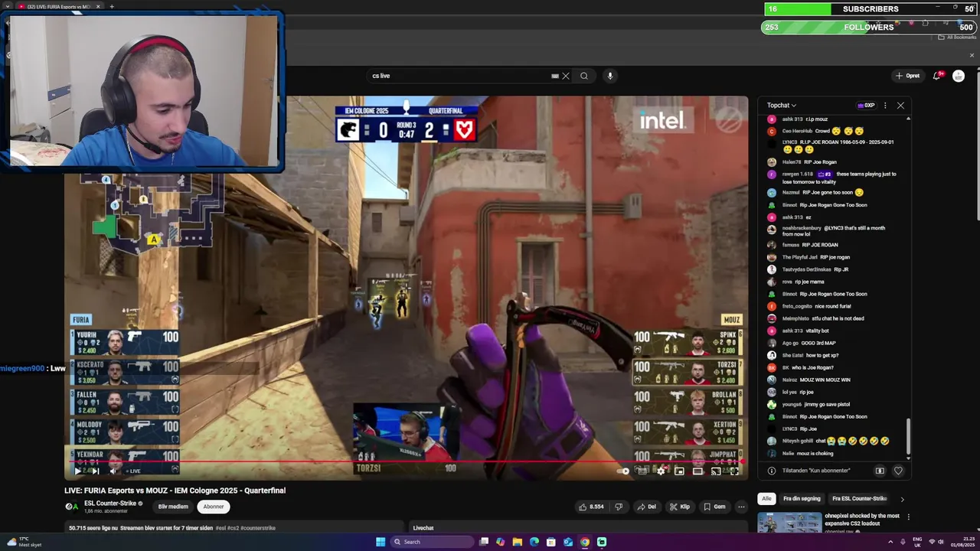Share the video with the Del button
The height and width of the screenshot is (551, 980).
(647, 507)
